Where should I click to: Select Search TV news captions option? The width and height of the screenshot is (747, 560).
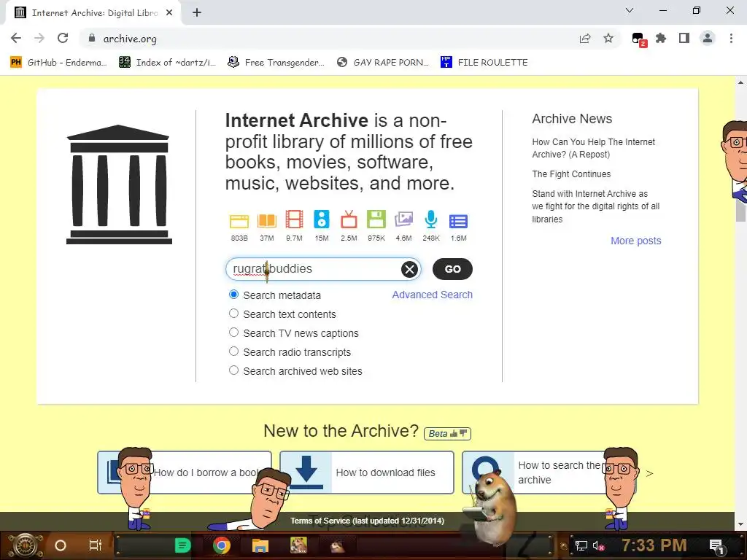pos(233,332)
